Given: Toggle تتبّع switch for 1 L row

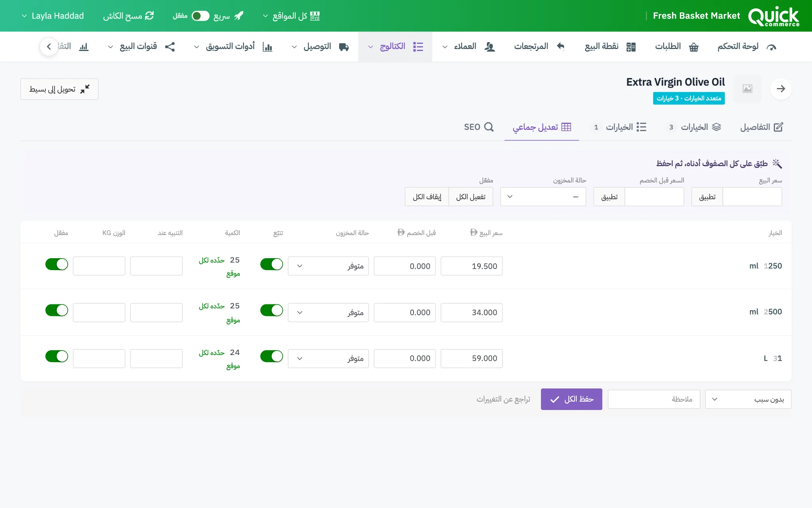Looking at the screenshot, I should (271, 356).
